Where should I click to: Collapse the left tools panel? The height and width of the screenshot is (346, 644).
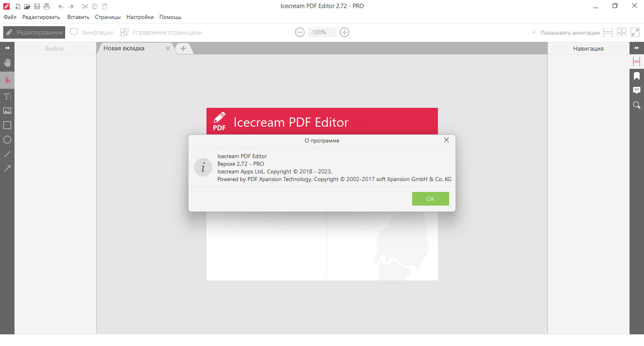pyautogui.click(x=7, y=48)
